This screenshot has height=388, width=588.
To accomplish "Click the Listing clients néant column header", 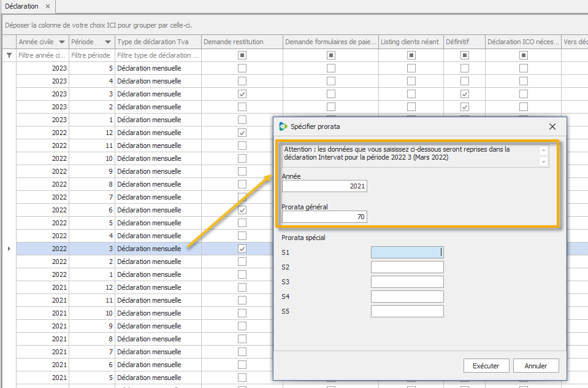I will click(x=411, y=42).
